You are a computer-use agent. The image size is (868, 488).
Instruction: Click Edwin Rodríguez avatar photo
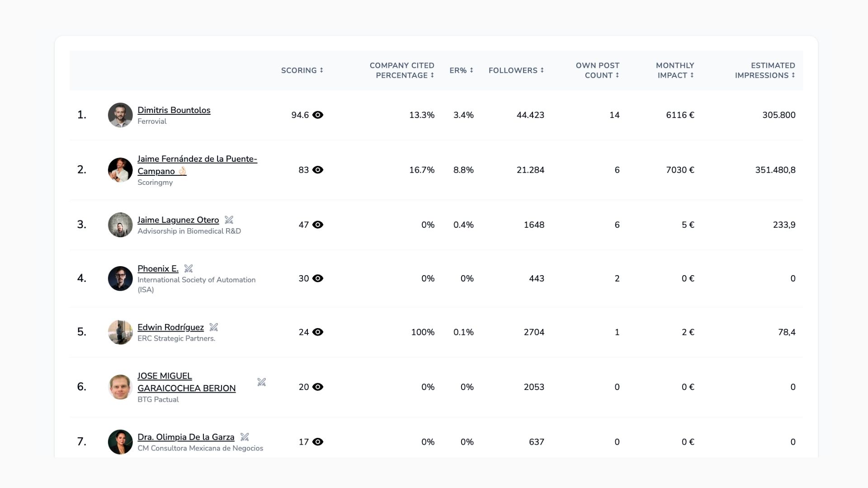tap(120, 332)
